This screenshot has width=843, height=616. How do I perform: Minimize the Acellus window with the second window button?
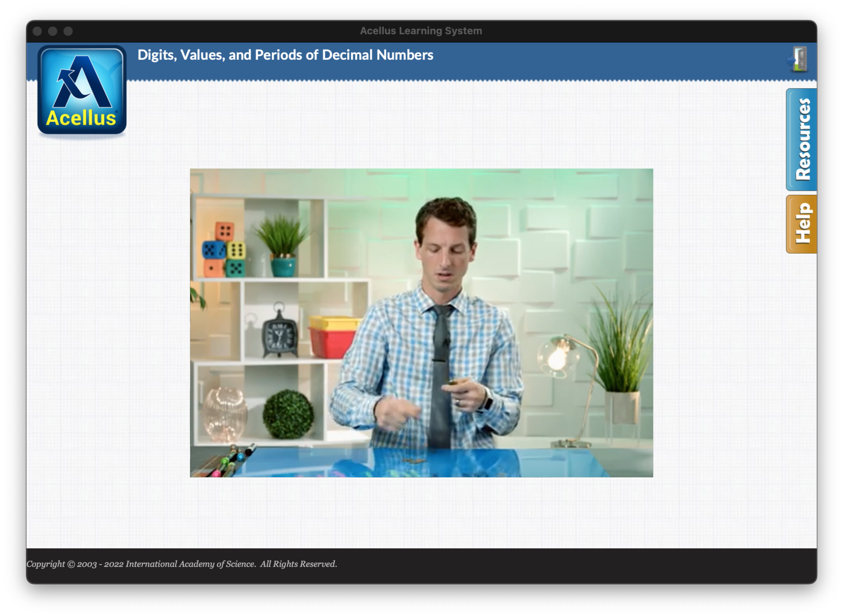point(53,31)
